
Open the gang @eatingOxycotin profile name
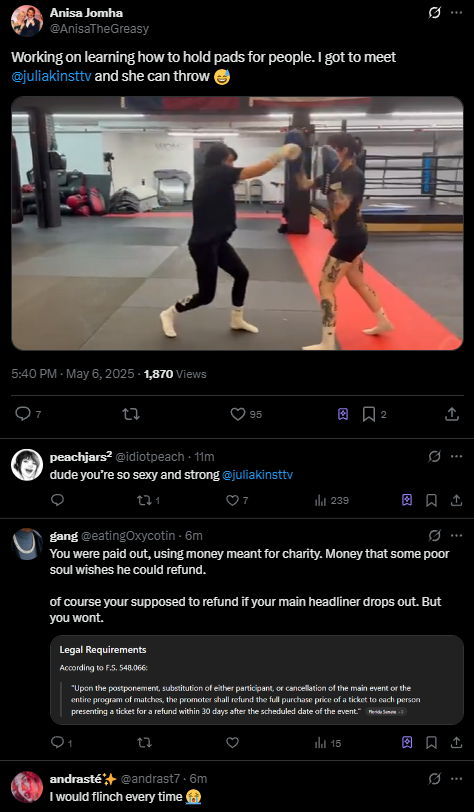point(64,535)
